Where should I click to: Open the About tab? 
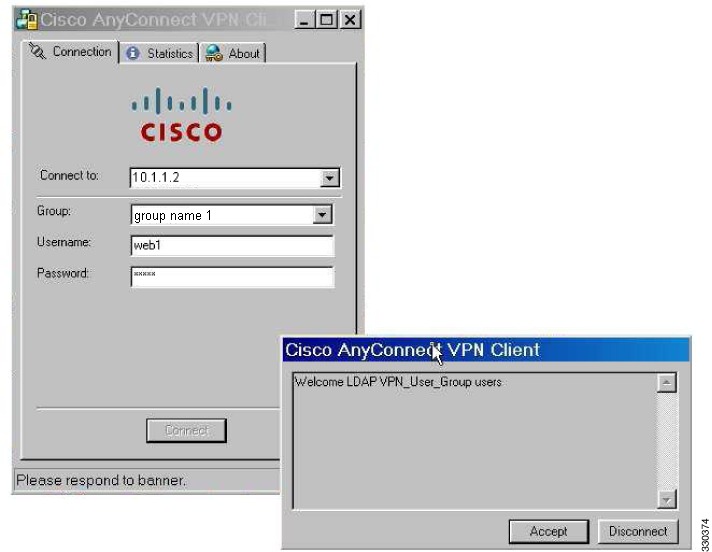pyautogui.click(x=232, y=54)
